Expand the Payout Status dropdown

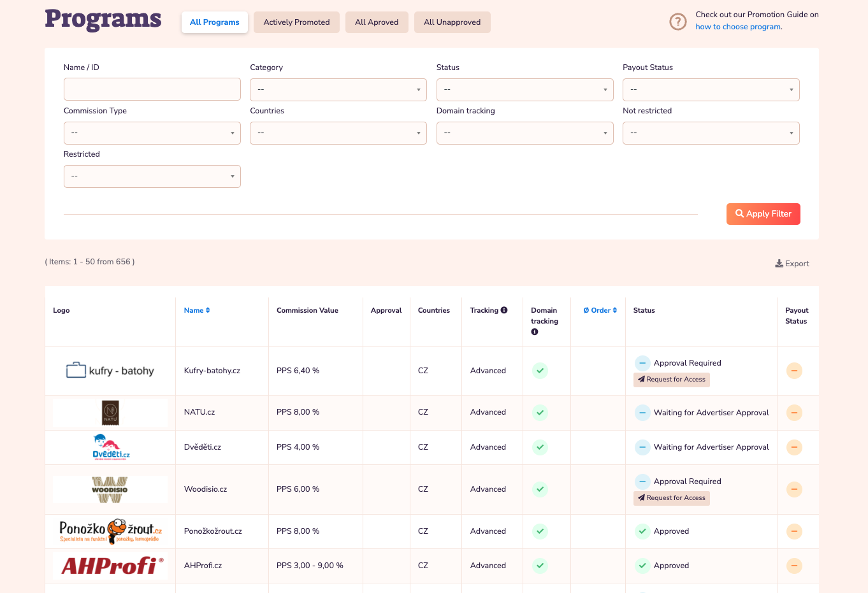(x=711, y=90)
